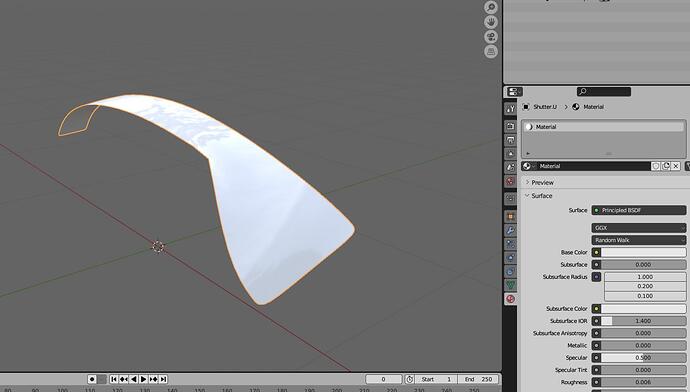The width and height of the screenshot is (690, 392).
Task: Open the Scene properties tab
Action: 510,167
